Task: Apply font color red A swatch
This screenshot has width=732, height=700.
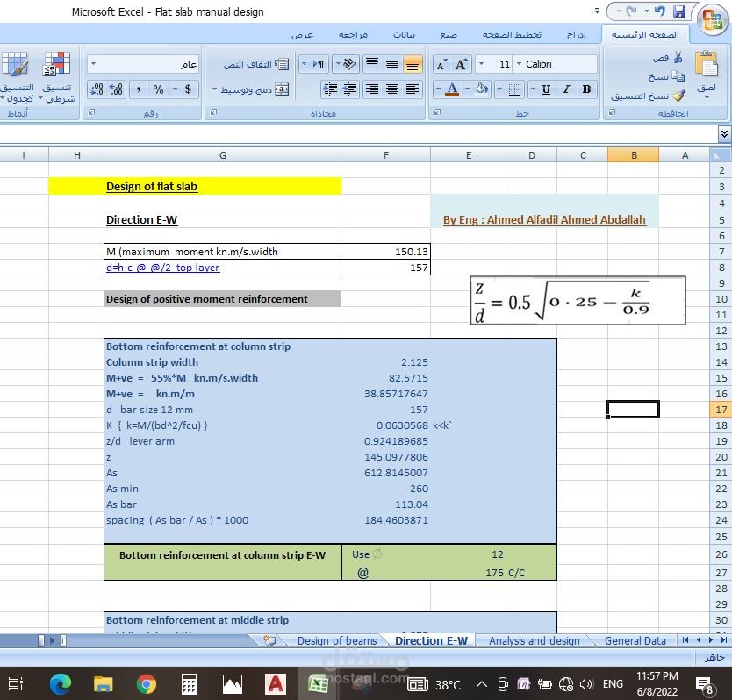Action: point(452,89)
